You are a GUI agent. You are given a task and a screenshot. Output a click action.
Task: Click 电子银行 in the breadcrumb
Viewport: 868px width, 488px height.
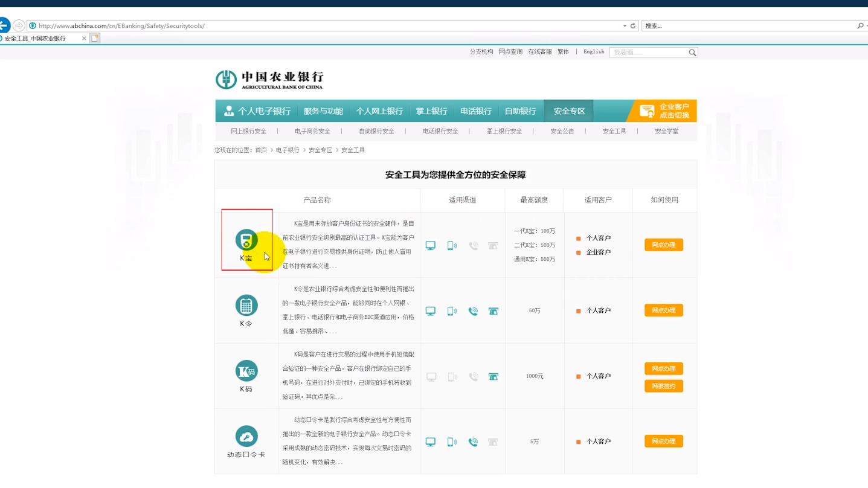(288, 150)
